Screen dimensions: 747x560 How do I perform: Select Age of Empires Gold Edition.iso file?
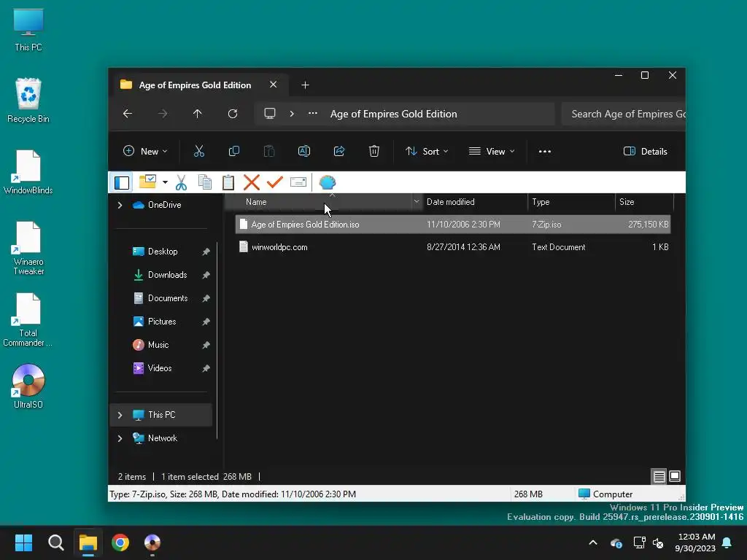(452, 225)
